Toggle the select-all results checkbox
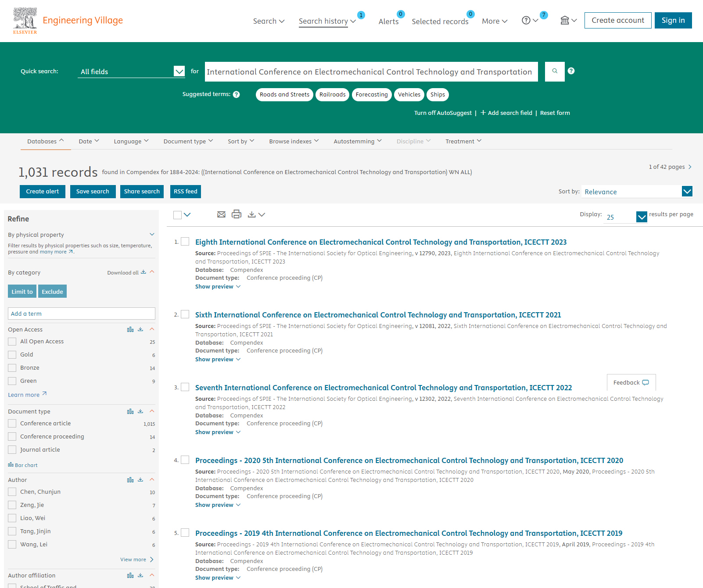This screenshot has height=588, width=703. [177, 215]
